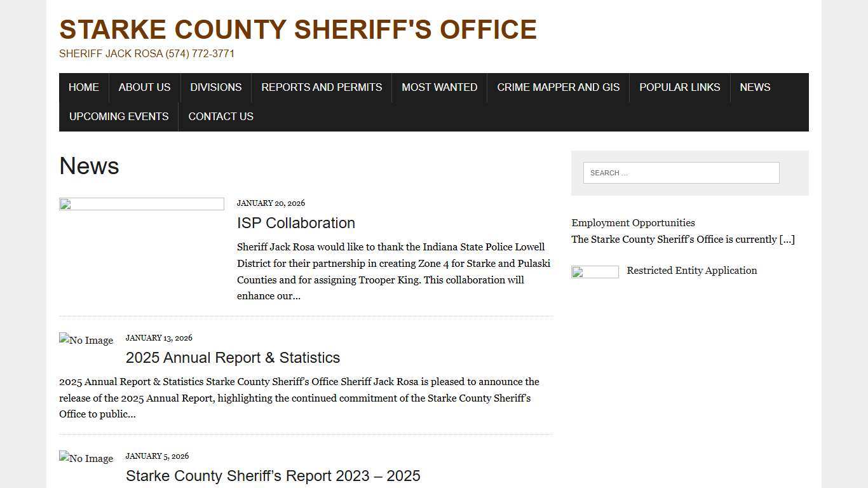The height and width of the screenshot is (488, 868).
Task: Open the REPORTS AND PERMITS menu item
Action: tap(322, 87)
